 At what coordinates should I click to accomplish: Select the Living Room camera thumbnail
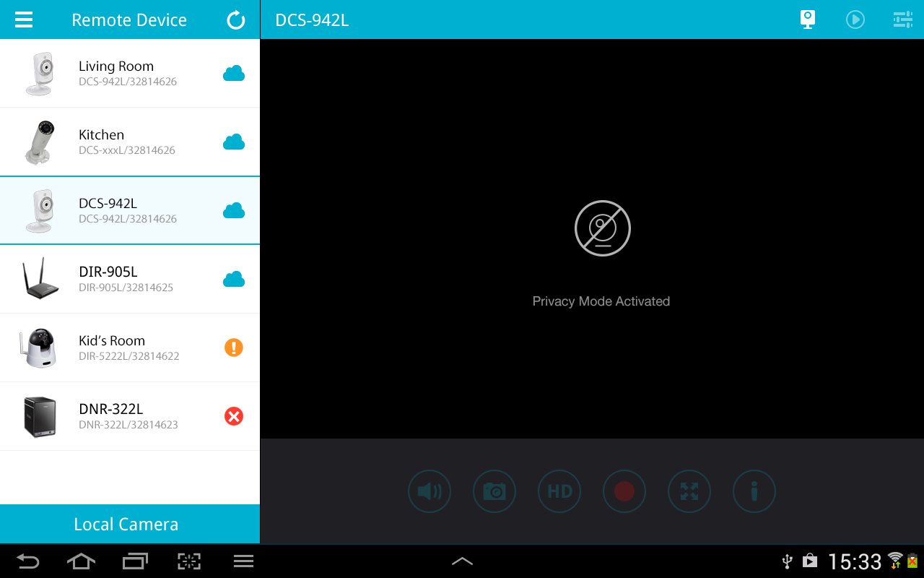click(x=40, y=73)
